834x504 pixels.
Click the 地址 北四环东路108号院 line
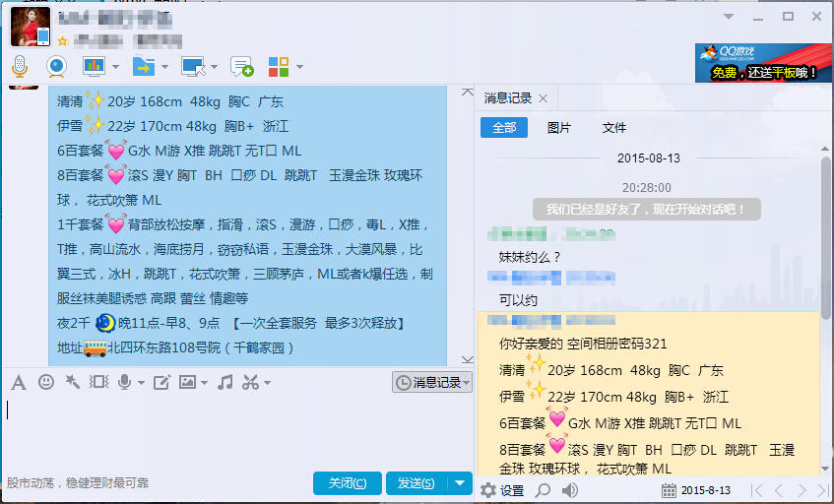[175, 348]
